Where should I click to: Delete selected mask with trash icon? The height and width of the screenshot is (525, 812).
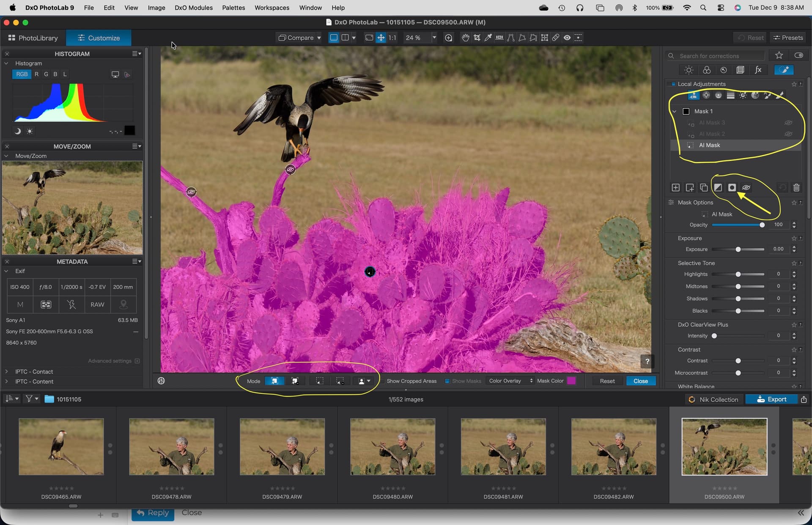coord(796,187)
